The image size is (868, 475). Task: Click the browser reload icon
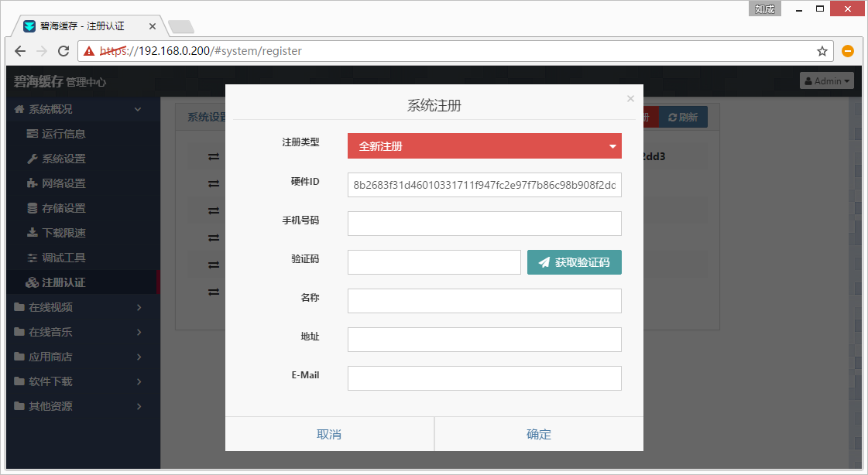click(63, 51)
